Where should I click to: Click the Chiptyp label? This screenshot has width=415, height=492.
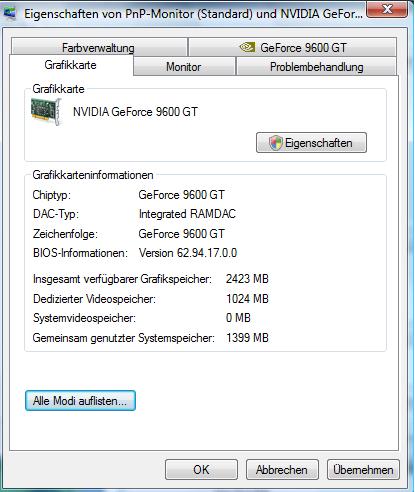click(x=52, y=195)
